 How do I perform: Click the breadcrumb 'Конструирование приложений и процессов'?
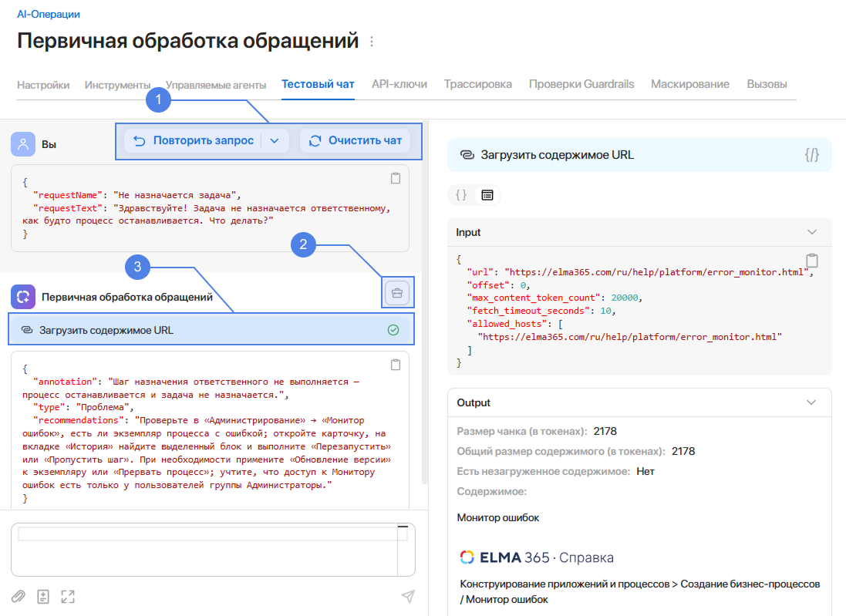click(x=565, y=584)
